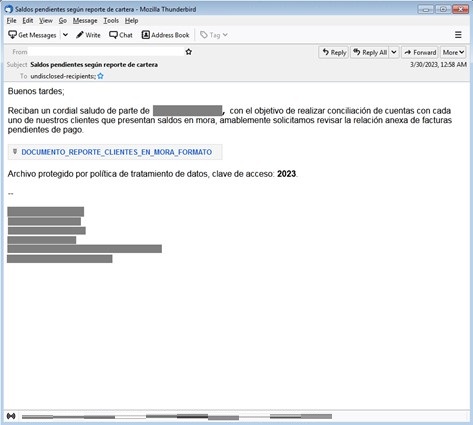Click the Thunderbird icon in title bar
The image size is (473, 425).
point(9,9)
